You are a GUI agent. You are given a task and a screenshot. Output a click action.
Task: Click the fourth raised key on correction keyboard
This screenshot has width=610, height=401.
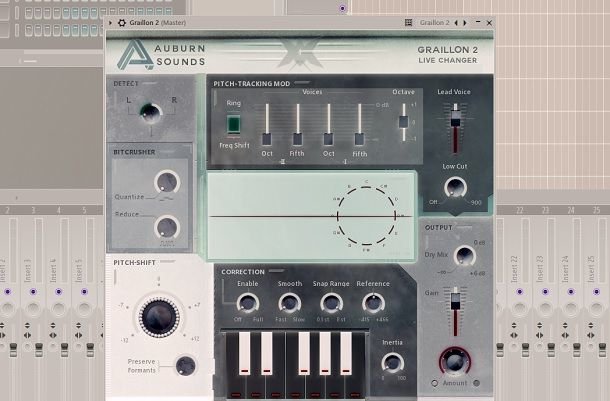click(325, 353)
